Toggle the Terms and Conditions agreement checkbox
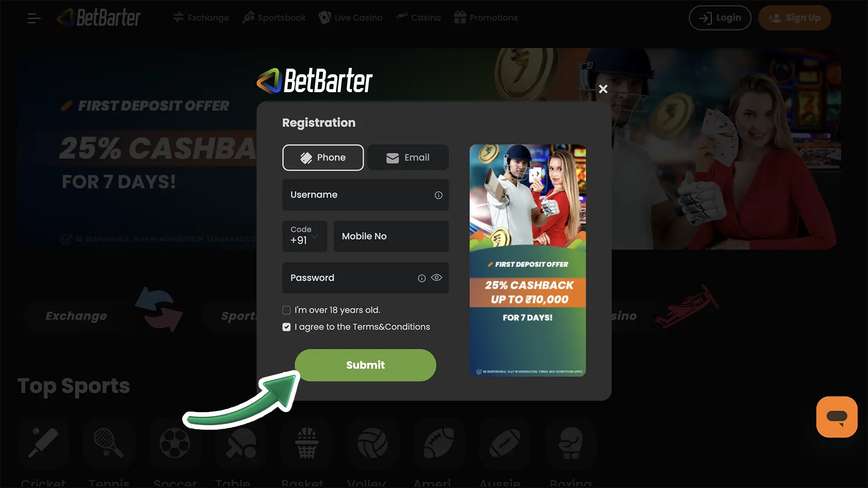The image size is (868, 488). click(x=286, y=327)
